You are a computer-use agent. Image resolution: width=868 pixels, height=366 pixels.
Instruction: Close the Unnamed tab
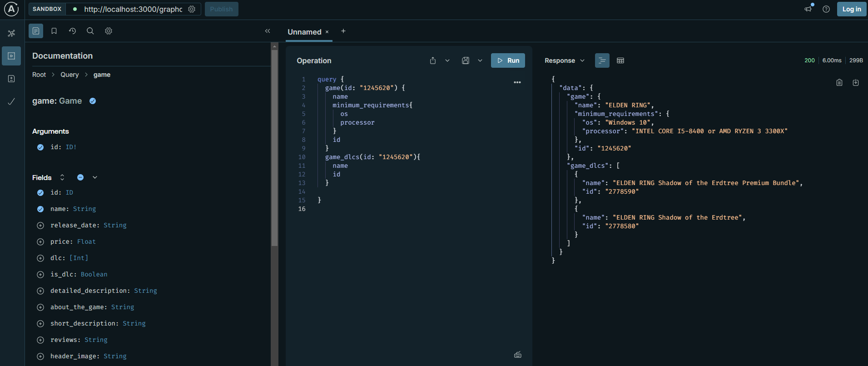coord(327,32)
